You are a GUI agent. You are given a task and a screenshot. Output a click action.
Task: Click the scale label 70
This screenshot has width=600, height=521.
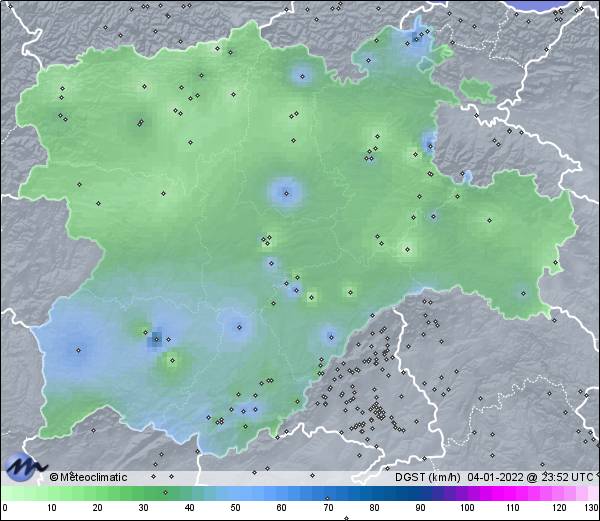pyautogui.click(x=328, y=508)
